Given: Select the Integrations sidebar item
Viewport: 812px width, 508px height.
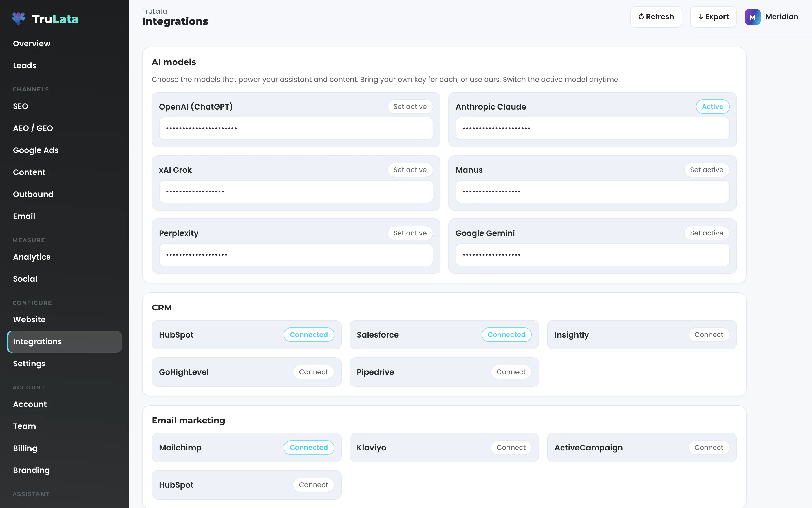Looking at the screenshot, I should pos(64,342).
